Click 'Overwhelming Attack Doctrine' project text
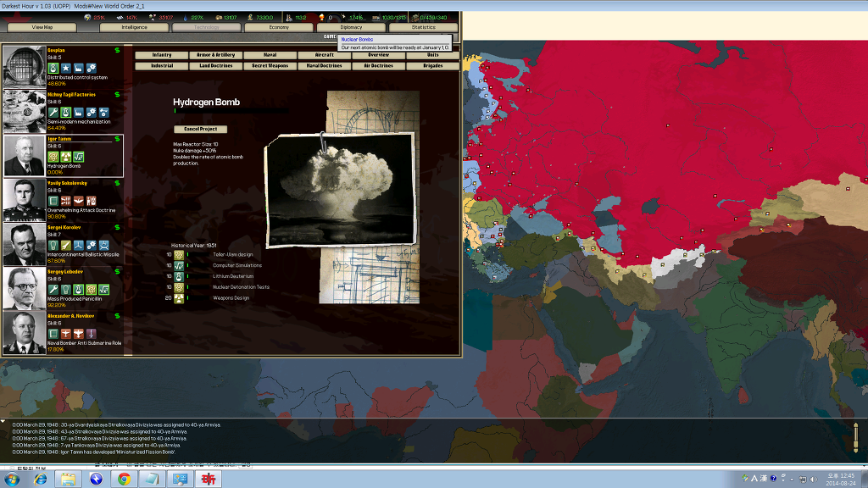Viewport: 868px width, 488px height. click(81, 210)
